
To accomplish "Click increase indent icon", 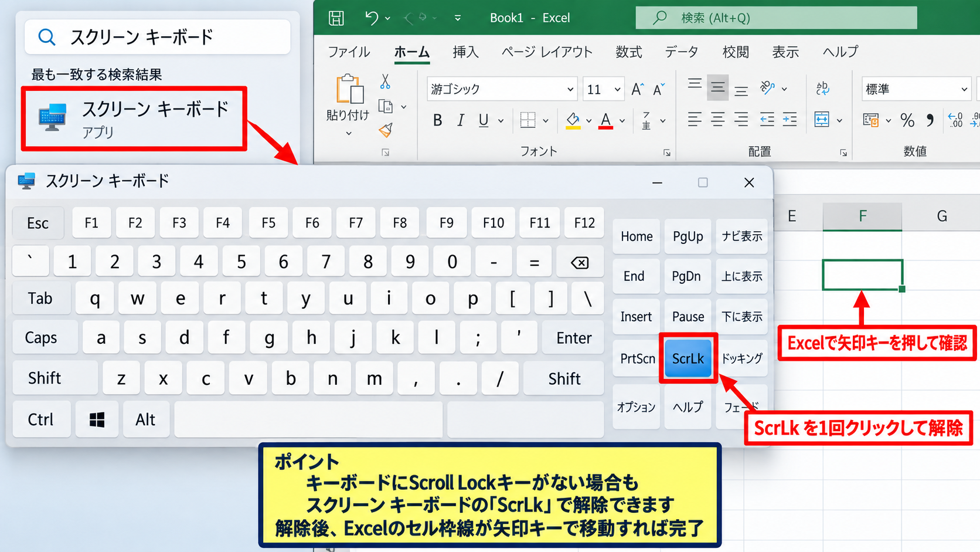I will [x=790, y=120].
